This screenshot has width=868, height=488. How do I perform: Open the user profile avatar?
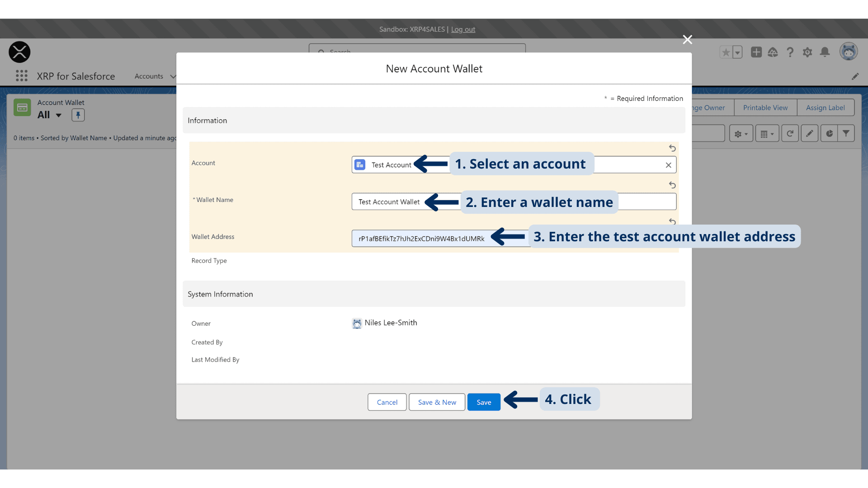[849, 52]
